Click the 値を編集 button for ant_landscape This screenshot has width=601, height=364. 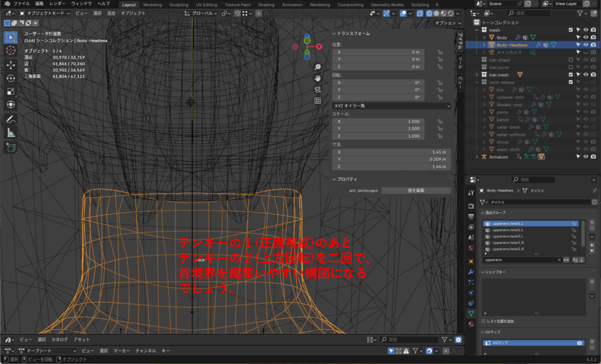(416, 190)
